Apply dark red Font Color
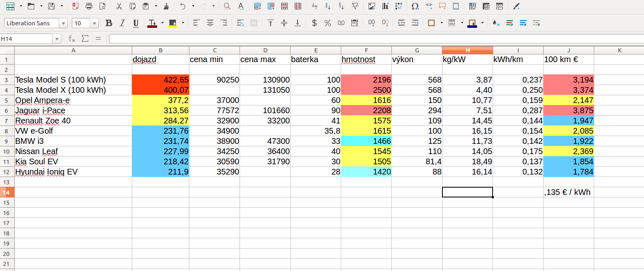The width and height of the screenshot is (644, 271). 152,23
